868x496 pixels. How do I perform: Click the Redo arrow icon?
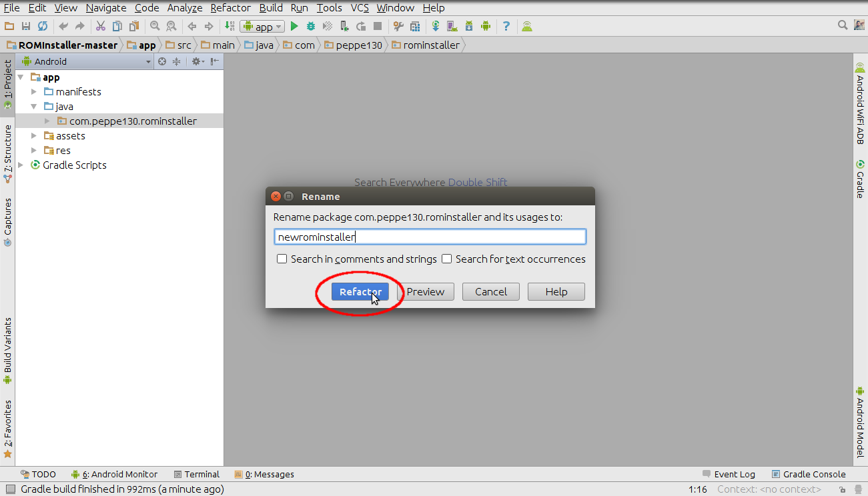[80, 26]
